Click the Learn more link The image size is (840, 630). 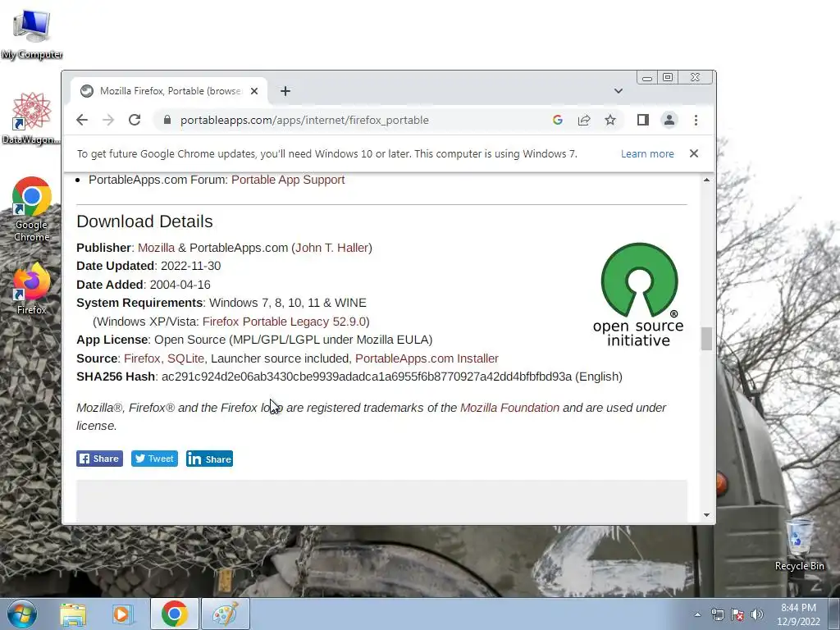pos(647,153)
